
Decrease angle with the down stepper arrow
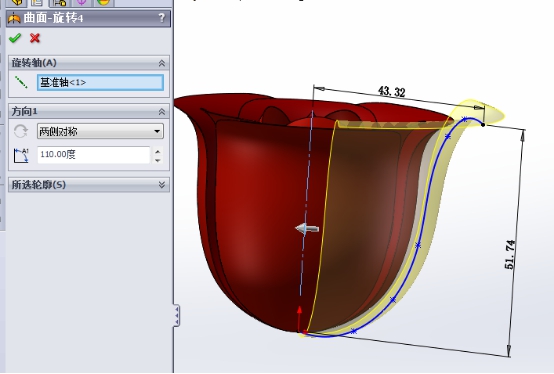click(158, 160)
